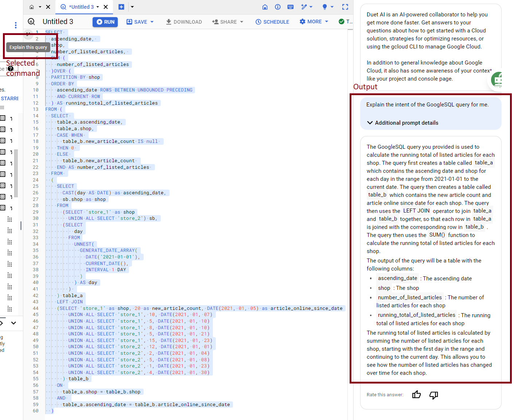Save the query with SAVE
Screen dimensions: 514x420
tap(137, 22)
